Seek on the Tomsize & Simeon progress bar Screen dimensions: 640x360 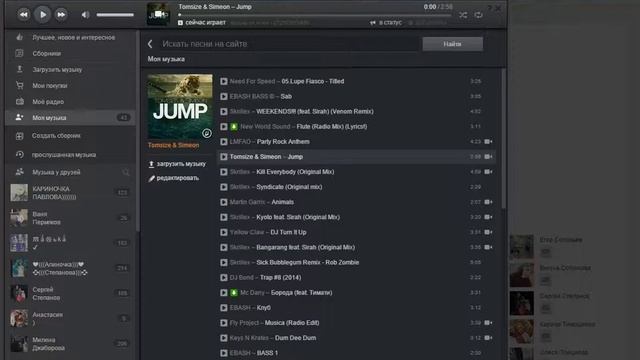[x=314, y=15]
